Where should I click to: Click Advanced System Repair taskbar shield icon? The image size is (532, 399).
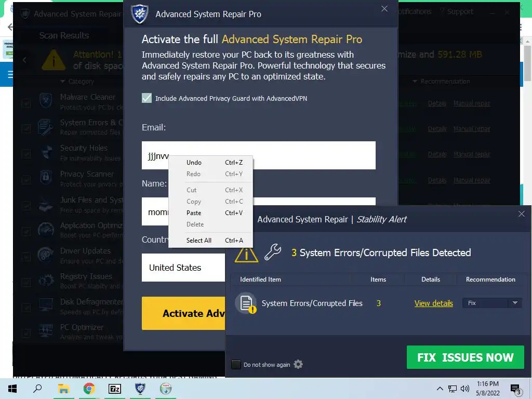(x=140, y=389)
